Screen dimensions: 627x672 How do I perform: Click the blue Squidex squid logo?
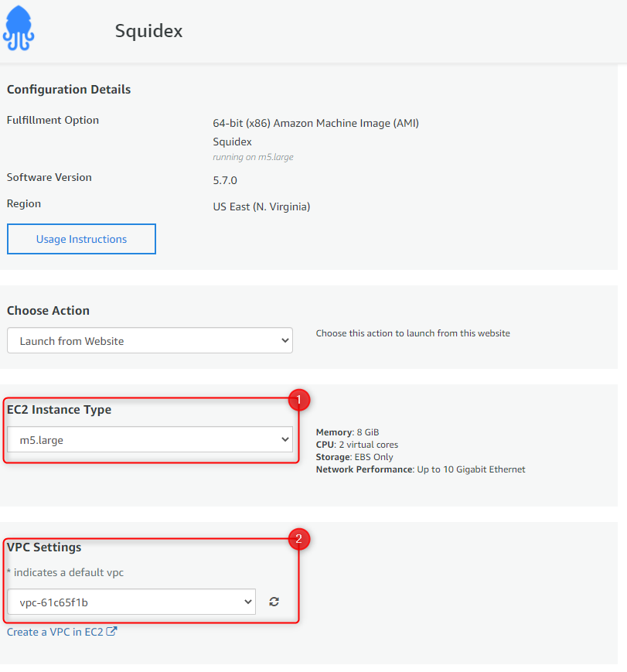(x=19, y=29)
